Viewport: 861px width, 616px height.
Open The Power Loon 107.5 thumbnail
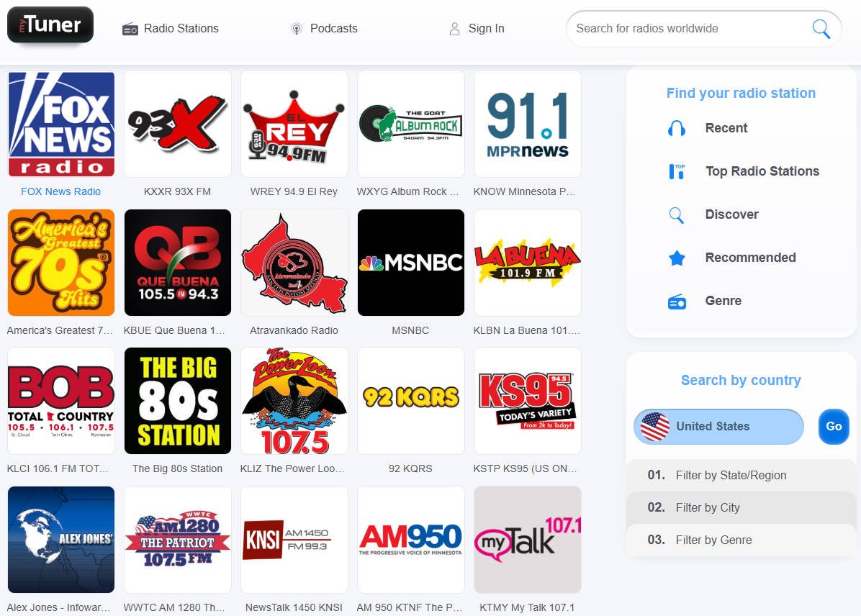click(294, 401)
